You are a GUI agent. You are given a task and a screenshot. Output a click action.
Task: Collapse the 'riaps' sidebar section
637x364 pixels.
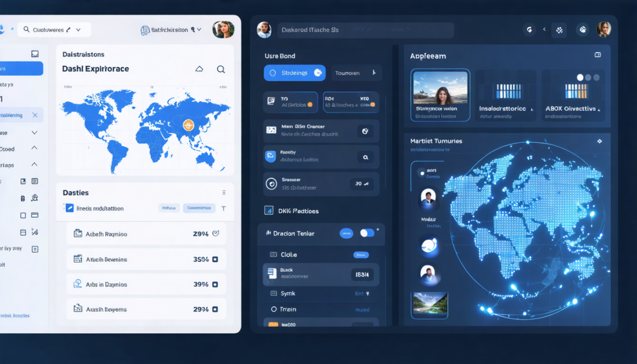[35, 164]
